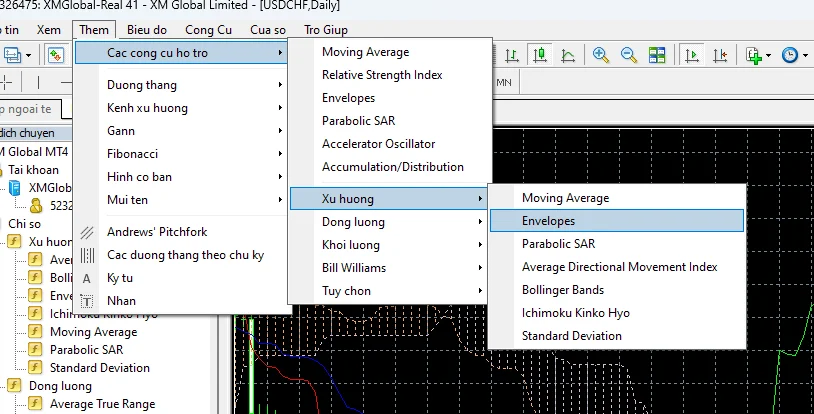Open the add indicators list icon
814x414 pixels.
pos(753,55)
